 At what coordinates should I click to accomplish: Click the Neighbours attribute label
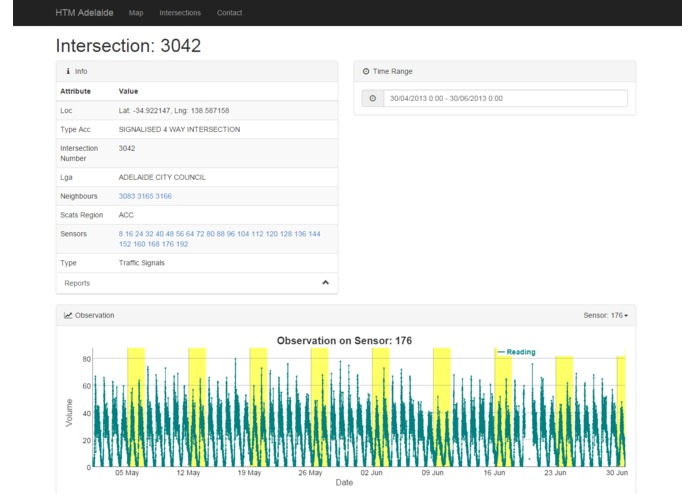coord(78,196)
